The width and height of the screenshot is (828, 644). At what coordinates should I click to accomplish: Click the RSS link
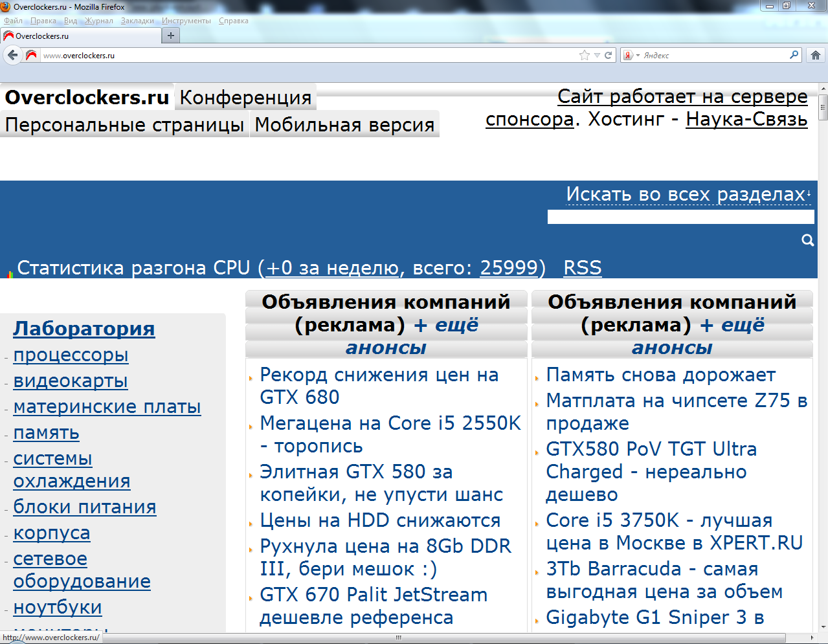click(x=583, y=267)
